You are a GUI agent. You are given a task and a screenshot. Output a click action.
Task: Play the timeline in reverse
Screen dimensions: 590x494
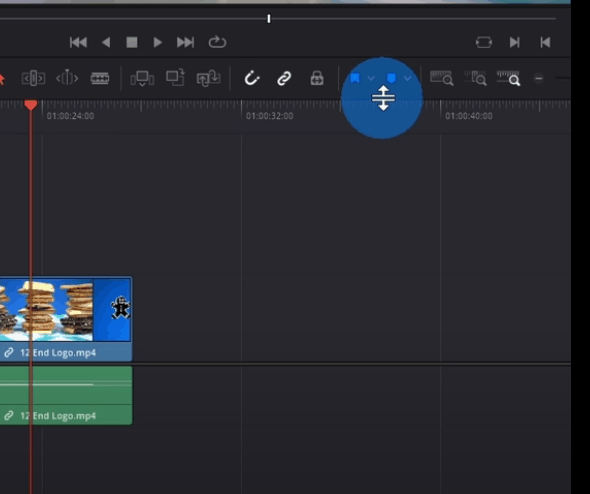(x=106, y=42)
